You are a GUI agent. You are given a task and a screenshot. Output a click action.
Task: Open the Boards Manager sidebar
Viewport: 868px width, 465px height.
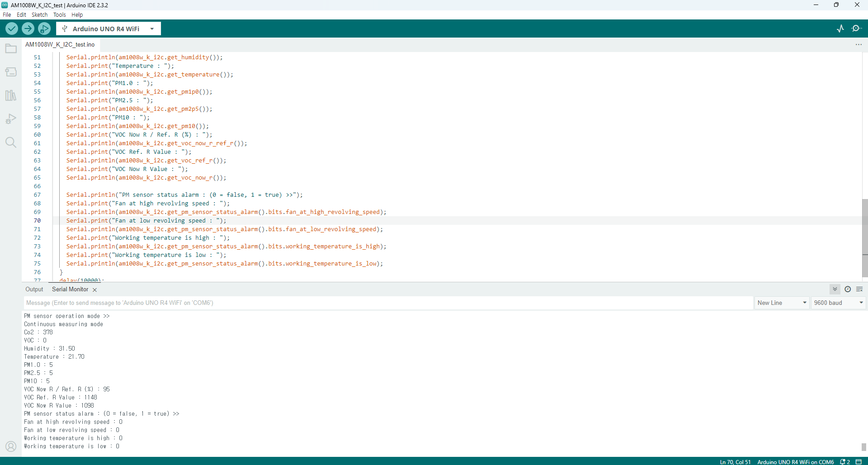click(11, 72)
